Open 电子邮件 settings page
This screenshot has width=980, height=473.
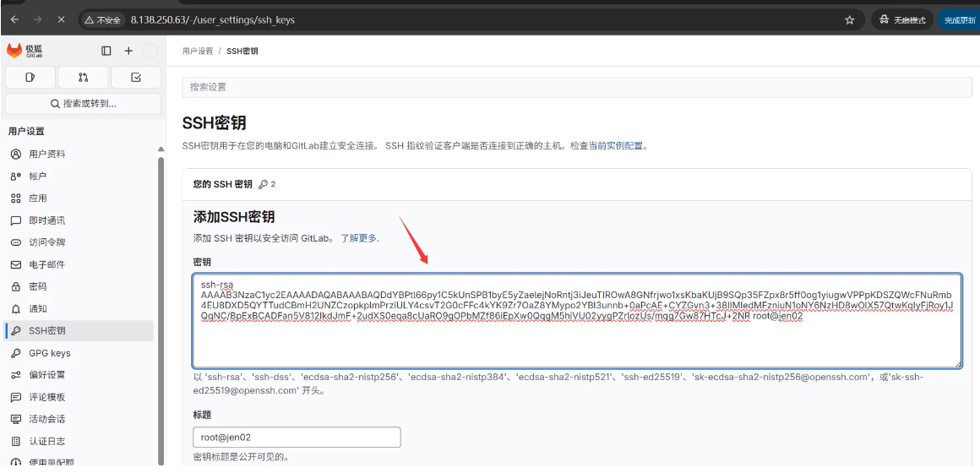(x=79, y=265)
